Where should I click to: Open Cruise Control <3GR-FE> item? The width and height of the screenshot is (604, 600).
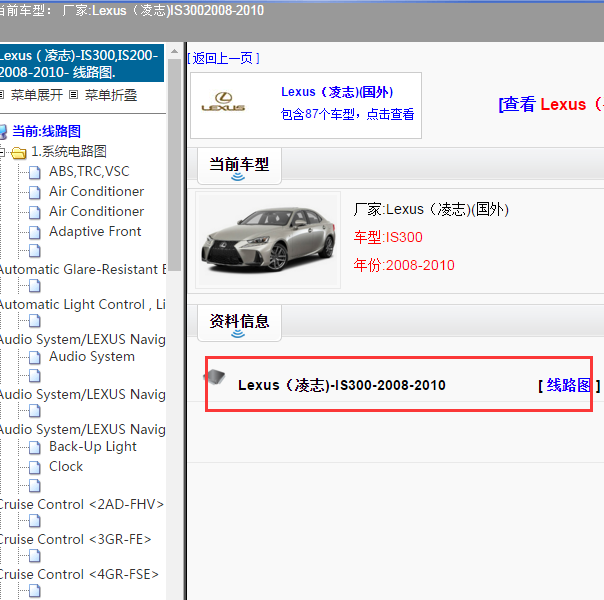76,540
